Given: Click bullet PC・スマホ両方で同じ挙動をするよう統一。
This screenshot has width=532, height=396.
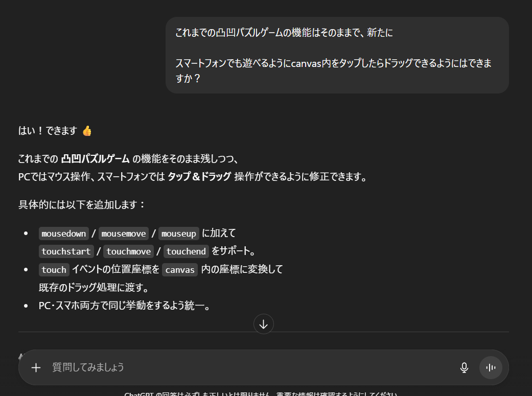Looking at the screenshot, I should click(x=125, y=306).
